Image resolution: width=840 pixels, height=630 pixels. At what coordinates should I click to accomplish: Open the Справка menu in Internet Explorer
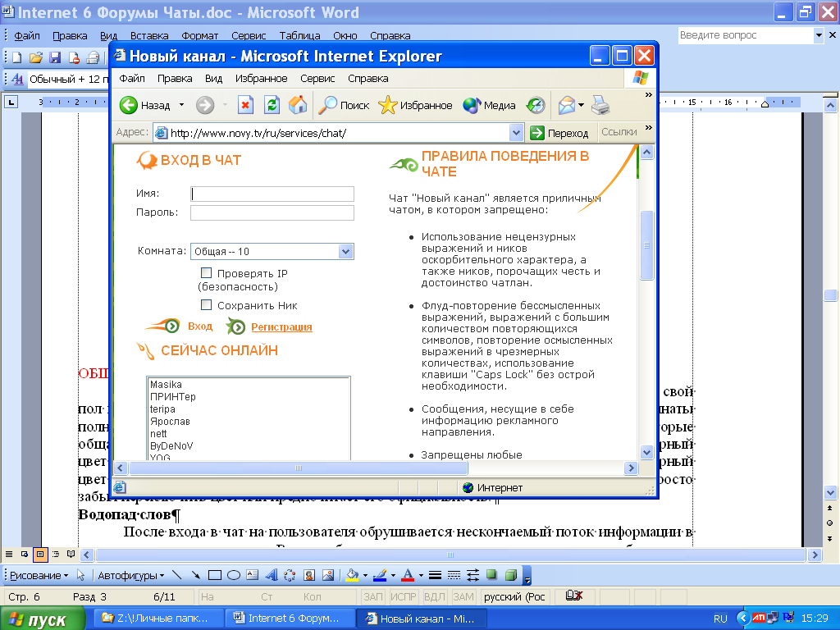(368, 78)
